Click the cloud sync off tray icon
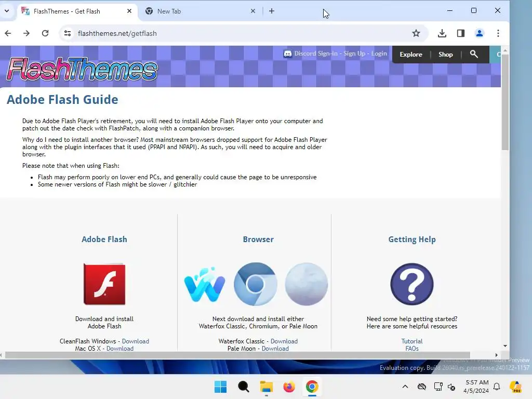This screenshot has width=532, height=399. (422, 387)
